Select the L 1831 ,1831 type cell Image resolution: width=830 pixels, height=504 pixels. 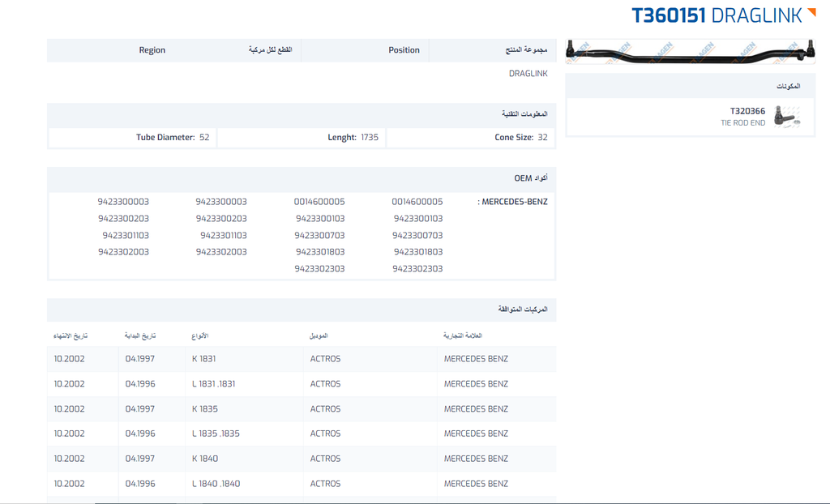[244, 384]
